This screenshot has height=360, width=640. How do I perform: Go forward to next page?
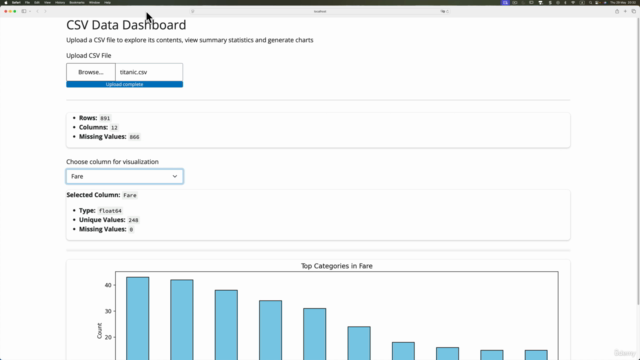pyautogui.click(x=45, y=11)
